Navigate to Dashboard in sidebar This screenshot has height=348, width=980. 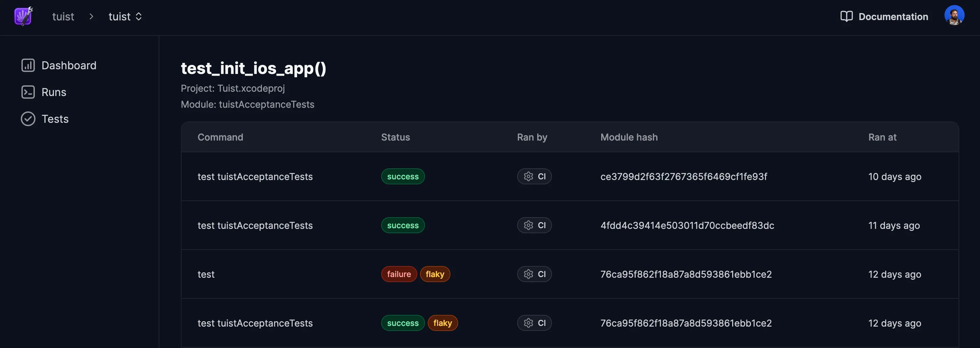click(68, 65)
